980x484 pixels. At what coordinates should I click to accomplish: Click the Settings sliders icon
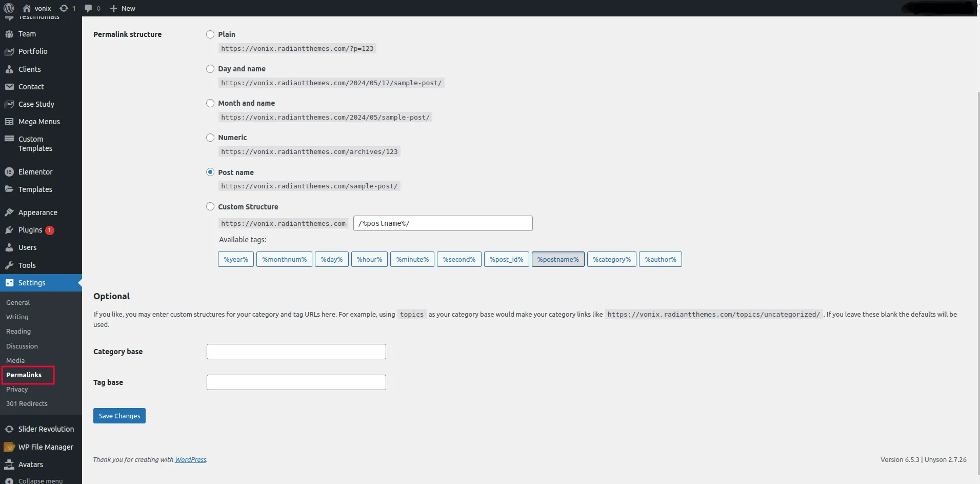point(9,283)
